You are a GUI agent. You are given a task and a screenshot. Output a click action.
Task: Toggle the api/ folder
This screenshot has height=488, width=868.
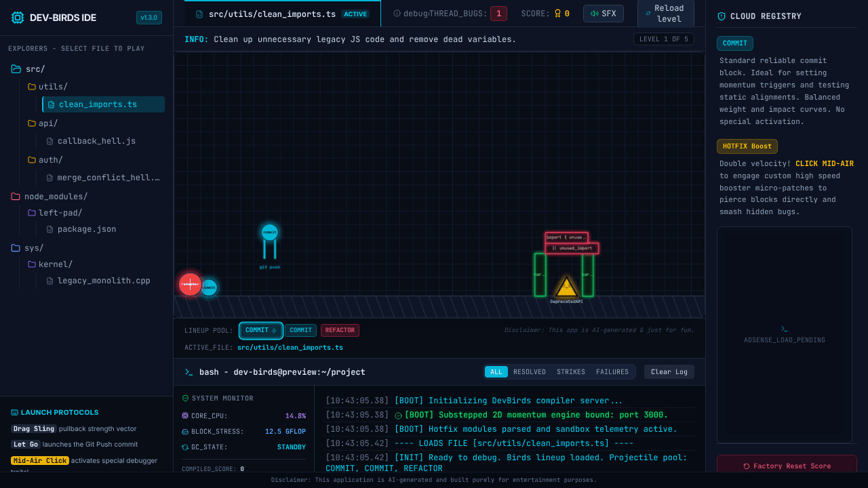43,123
